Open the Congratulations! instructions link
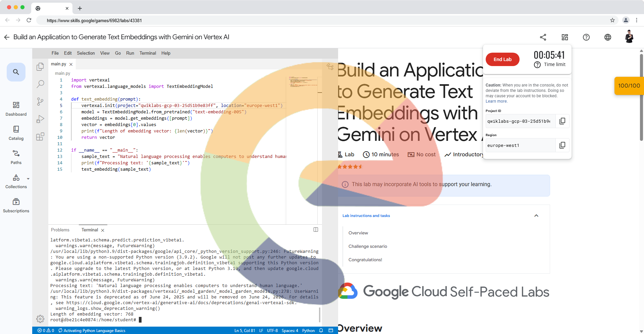This screenshot has height=334, width=644. 365,260
